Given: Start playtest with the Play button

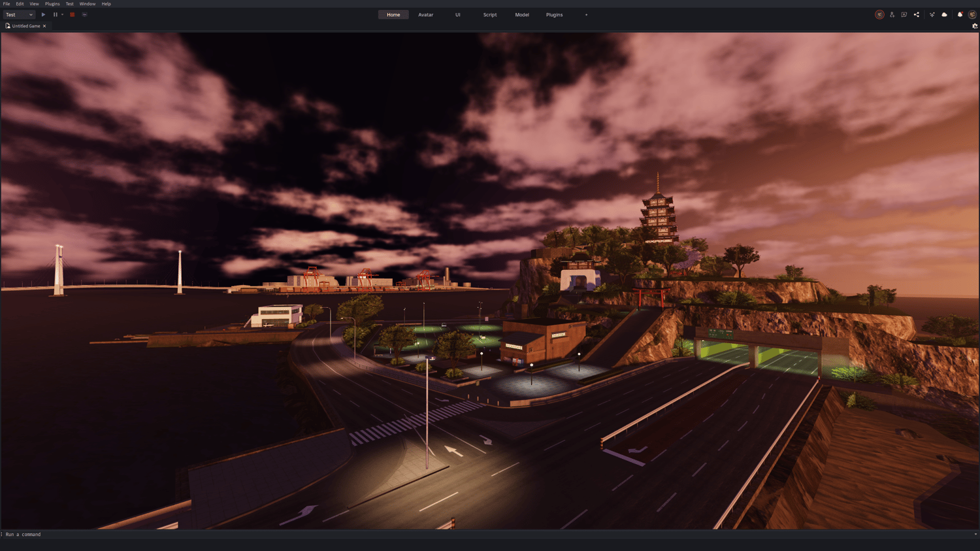Looking at the screenshot, I should pos(43,14).
